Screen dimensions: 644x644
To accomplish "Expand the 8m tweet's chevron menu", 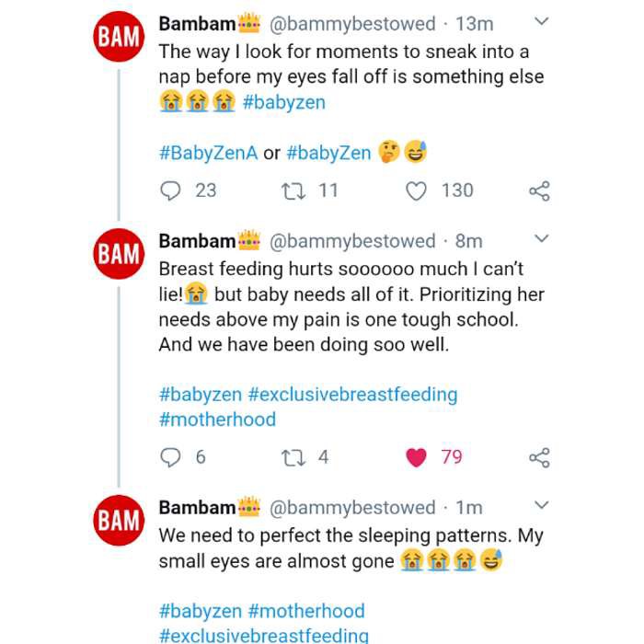I will click(x=542, y=239).
